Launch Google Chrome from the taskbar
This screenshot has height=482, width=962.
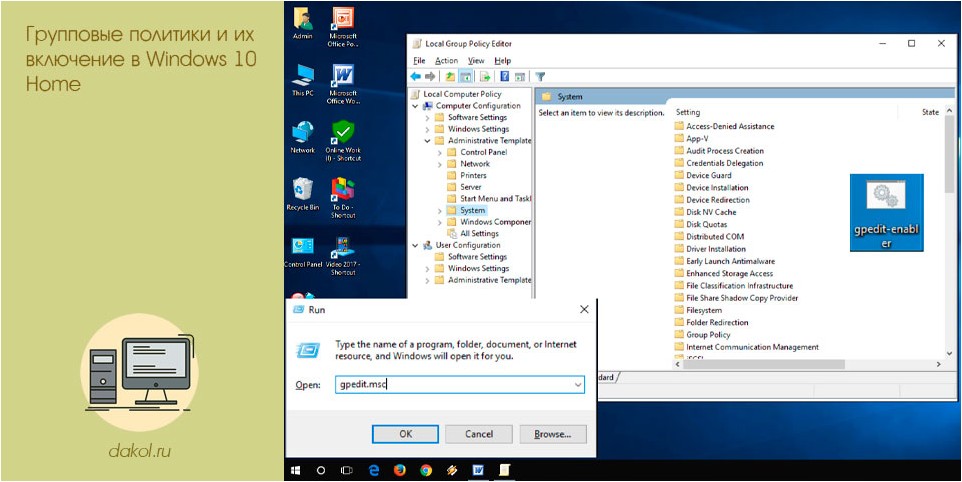(x=426, y=470)
